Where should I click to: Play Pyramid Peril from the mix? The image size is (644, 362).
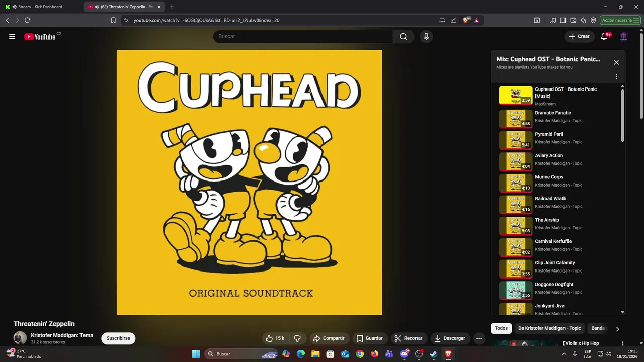coord(559,140)
